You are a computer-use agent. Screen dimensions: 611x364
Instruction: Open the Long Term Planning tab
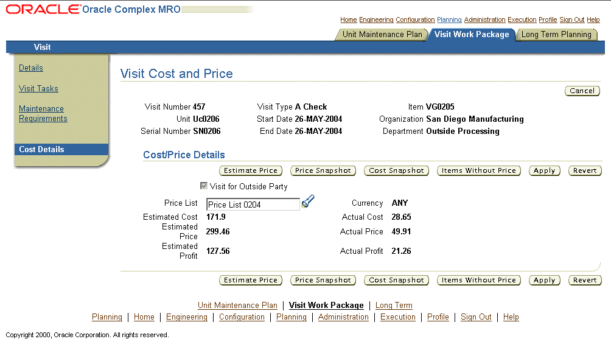point(556,34)
